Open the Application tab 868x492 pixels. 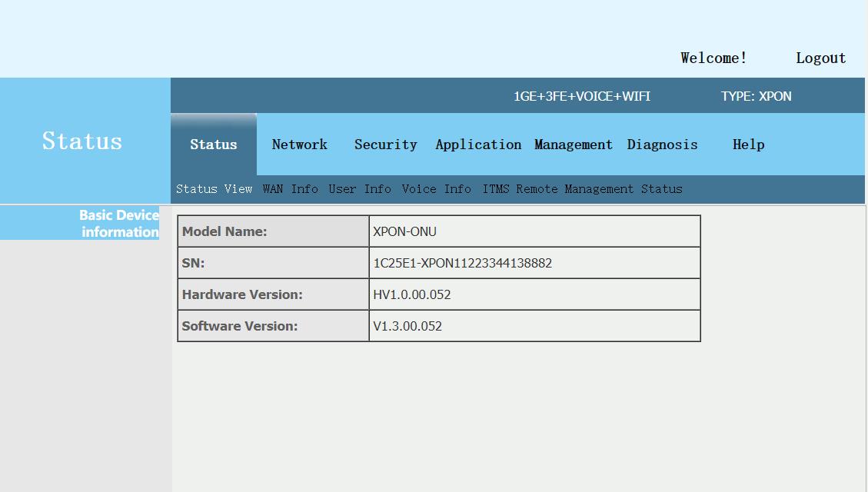478,145
